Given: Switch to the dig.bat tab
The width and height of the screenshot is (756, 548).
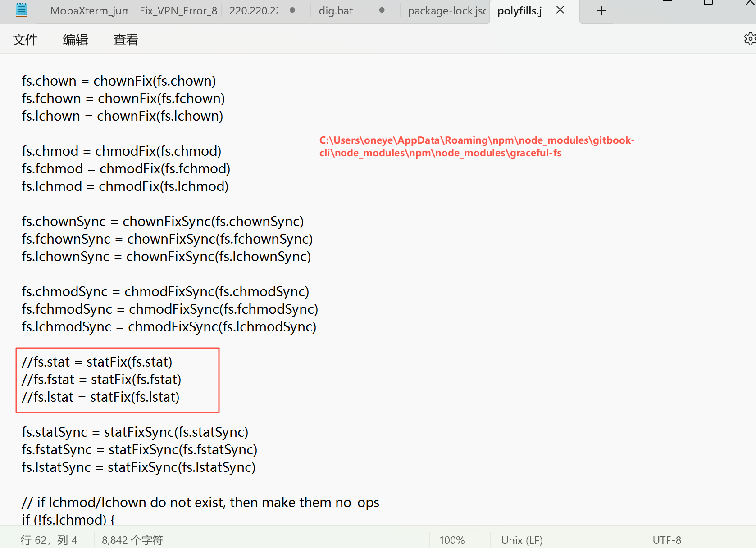Looking at the screenshot, I should [x=336, y=11].
